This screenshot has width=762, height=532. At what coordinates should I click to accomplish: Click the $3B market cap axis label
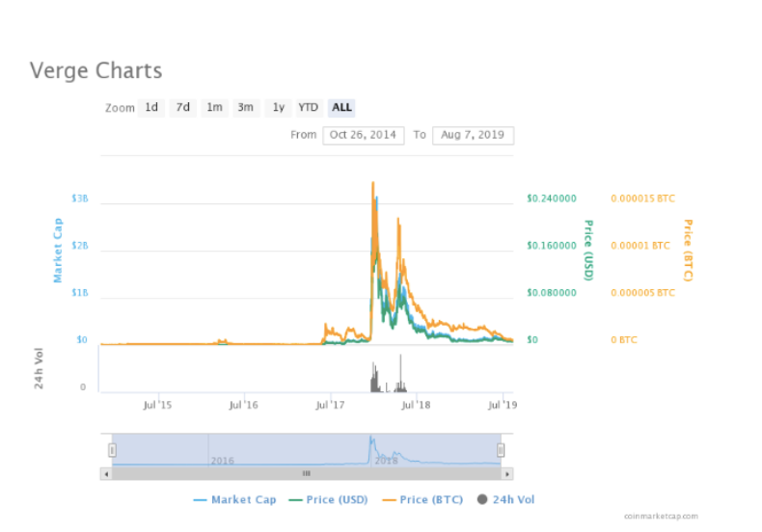80,199
